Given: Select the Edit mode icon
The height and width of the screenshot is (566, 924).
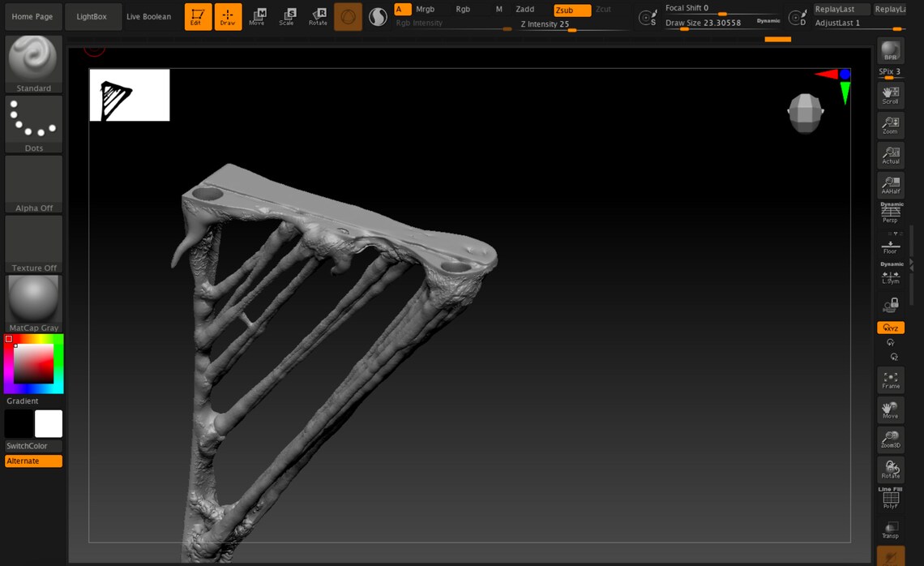Looking at the screenshot, I should [x=198, y=16].
